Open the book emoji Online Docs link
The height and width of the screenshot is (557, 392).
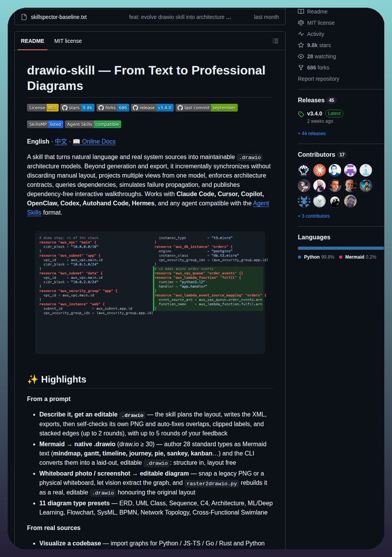click(94, 142)
